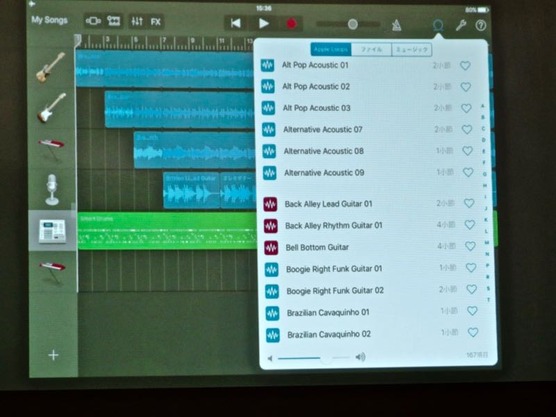Switch to instrument view button
Screen dimensions: 556x417
tap(93, 22)
